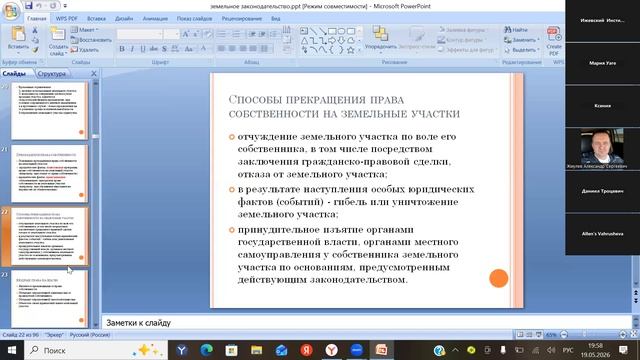
Task: Open the Рецензирование ribbon tab
Action: (x=242, y=18)
